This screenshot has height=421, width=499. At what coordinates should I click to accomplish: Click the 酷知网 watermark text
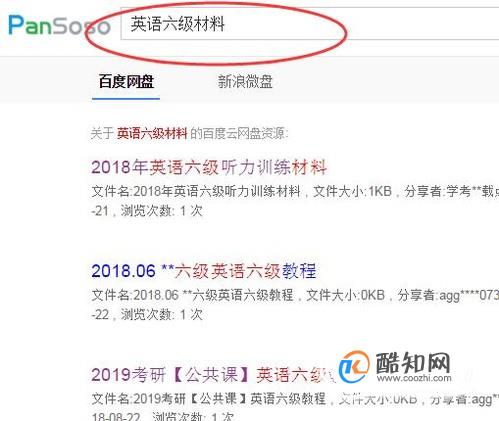tap(413, 363)
